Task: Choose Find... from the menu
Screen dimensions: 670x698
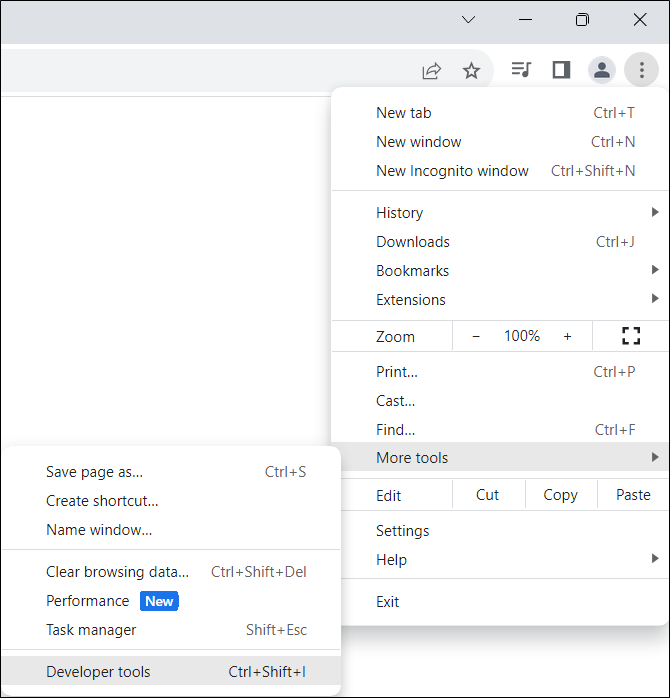Action: pyautogui.click(x=500, y=430)
